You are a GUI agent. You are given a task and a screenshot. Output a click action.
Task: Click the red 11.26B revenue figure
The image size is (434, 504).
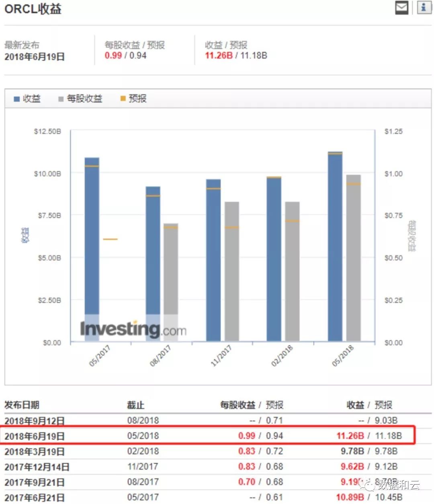349,436
